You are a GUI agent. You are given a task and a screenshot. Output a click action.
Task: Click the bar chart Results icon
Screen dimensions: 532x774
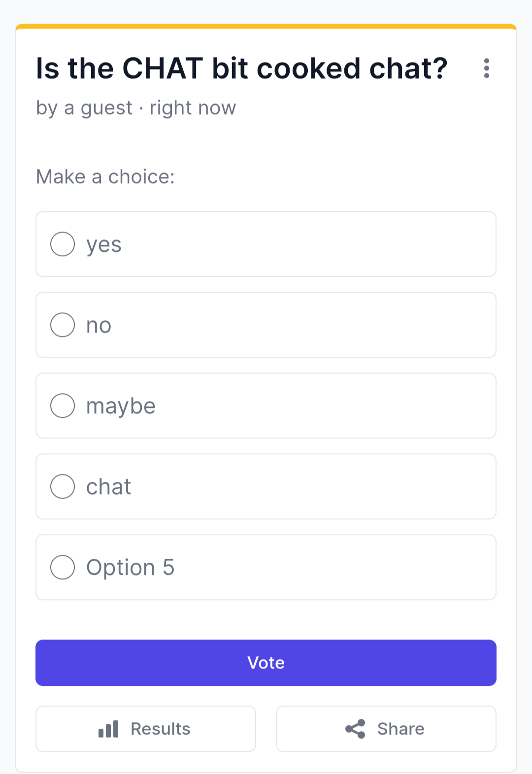click(x=108, y=729)
